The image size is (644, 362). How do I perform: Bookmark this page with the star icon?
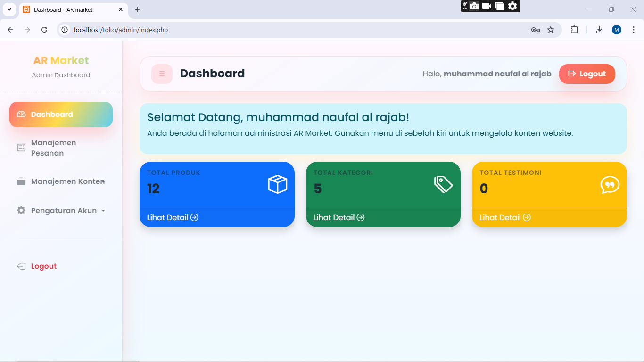click(x=551, y=30)
